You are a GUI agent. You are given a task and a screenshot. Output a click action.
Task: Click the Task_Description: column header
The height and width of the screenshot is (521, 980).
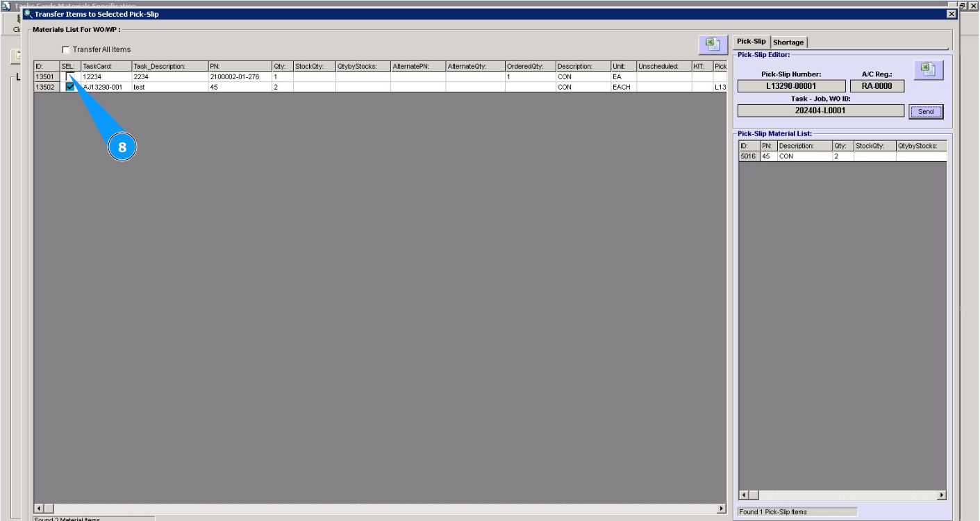click(169, 67)
